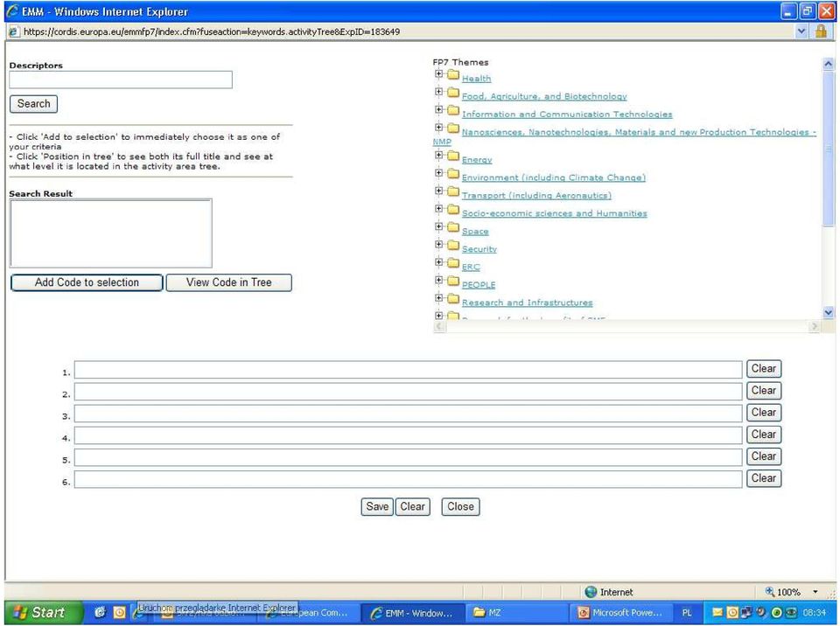Image resolution: width=840 pixels, height=626 pixels.
Task: Click the Add Code to selection button
Action: click(87, 282)
